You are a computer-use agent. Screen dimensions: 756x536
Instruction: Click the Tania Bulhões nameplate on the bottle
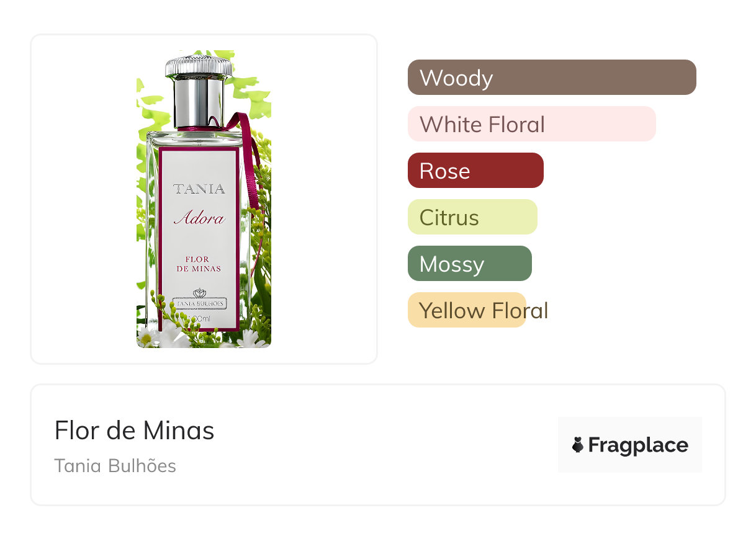click(199, 303)
